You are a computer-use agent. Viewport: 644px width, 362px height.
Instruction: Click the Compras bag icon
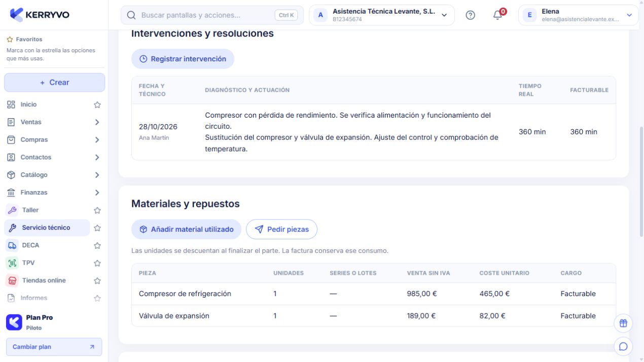pos(11,139)
